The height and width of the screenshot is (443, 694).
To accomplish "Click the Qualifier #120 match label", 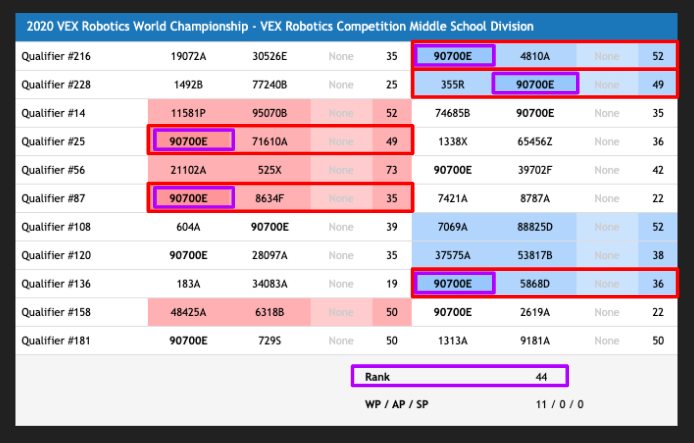I will 56,255.
